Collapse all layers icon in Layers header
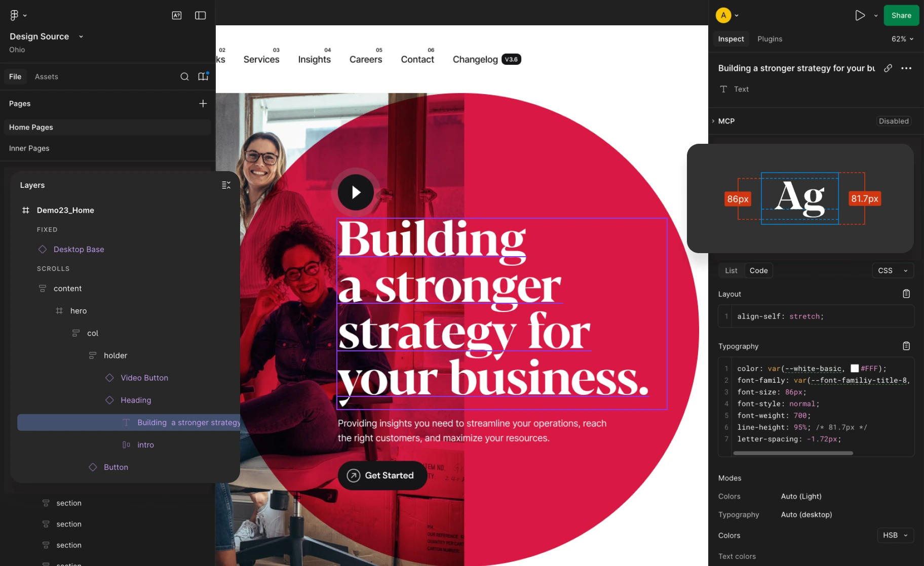Image resolution: width=924 pixels, height=566 pixels. point(226,185)
